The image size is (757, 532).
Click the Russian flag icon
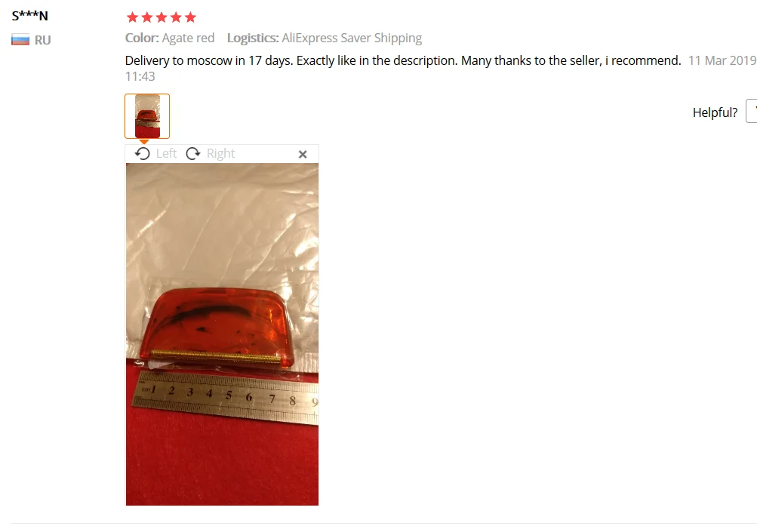click(20, 39)
